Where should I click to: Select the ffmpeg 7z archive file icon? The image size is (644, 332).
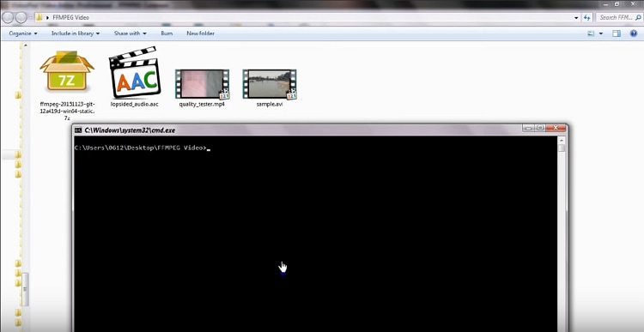[x=66, y=71]
